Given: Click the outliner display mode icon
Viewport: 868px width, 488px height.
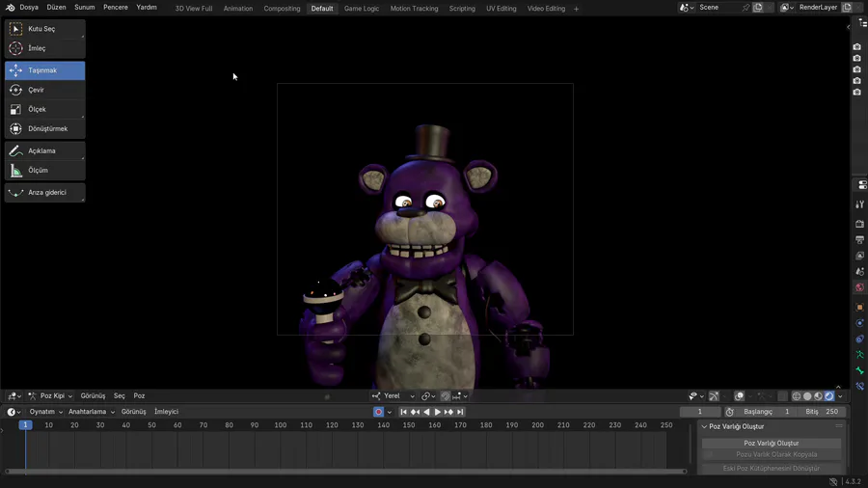Looking at the screenshot, I should 862,23.
